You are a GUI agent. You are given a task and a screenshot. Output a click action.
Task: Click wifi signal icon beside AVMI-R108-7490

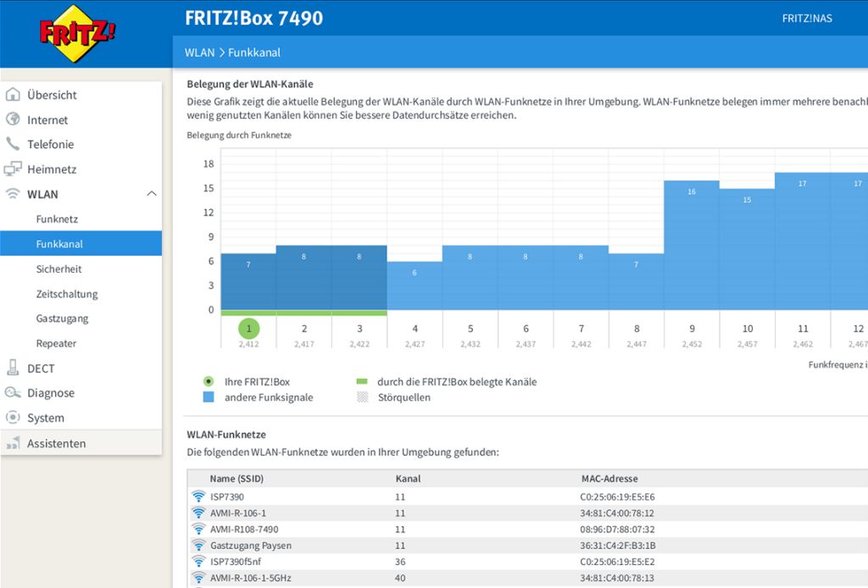pos(198,528)
